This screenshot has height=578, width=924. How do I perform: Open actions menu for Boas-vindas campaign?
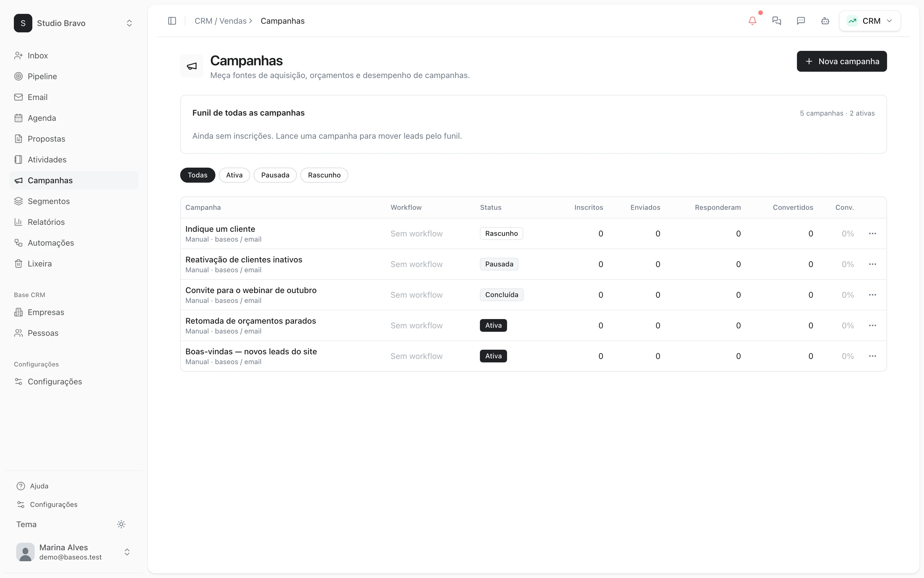pos(872,356)
